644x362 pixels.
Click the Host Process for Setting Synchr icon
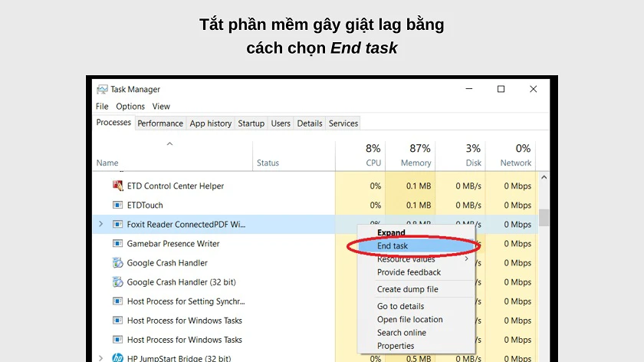coord(117,301)
